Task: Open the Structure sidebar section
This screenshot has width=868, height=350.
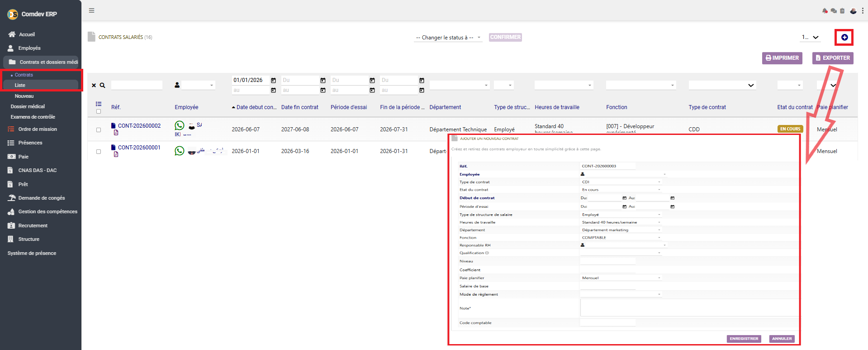Action: 28,239
